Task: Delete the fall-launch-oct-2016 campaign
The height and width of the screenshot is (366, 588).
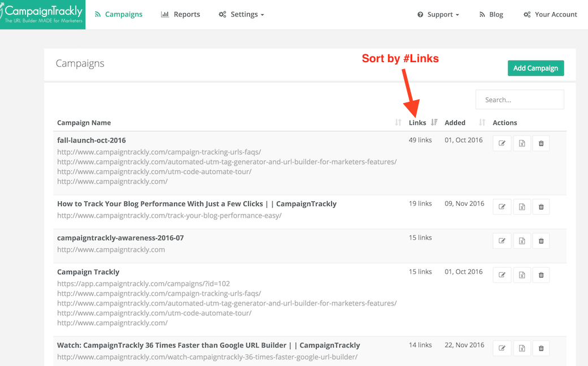Action: click(x=541, y=143)
